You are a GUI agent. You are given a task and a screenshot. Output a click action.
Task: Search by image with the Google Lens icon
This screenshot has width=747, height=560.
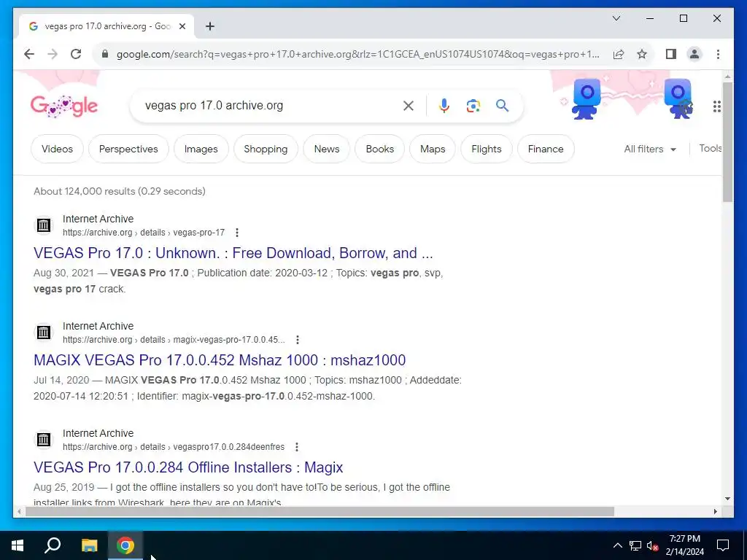(473, 106)
